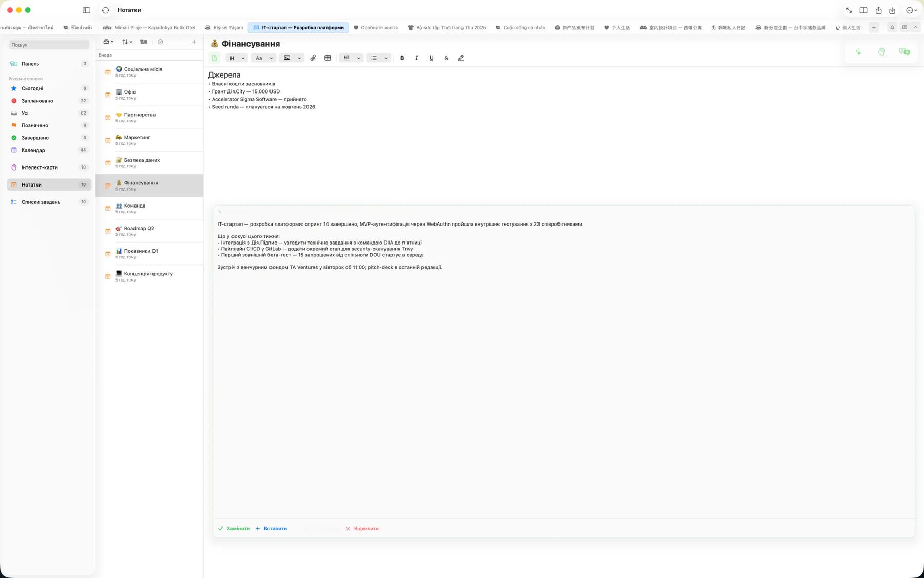Open the Партнерства note
Viewport: 924px width, 578px height.
click(x=149, y=117)
